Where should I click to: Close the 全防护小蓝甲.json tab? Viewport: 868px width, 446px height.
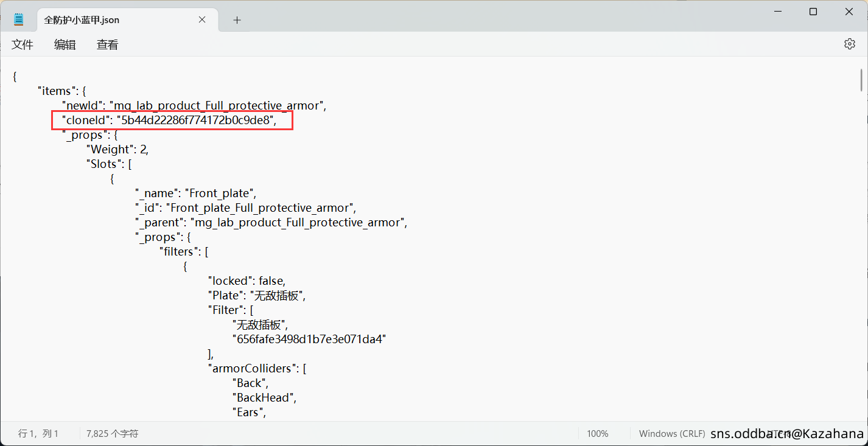pos(202,20)
